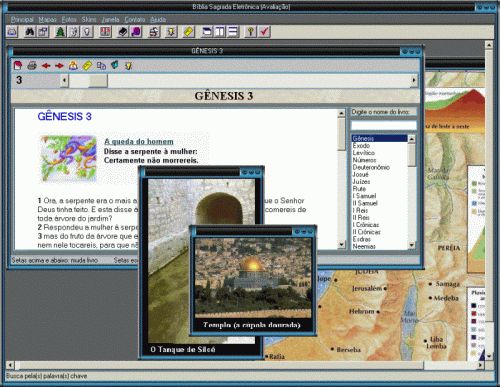Screen dimensions: 500x387
Task: Open the Mapas menu
Action: pyautogui.click(x=47, y=20)
